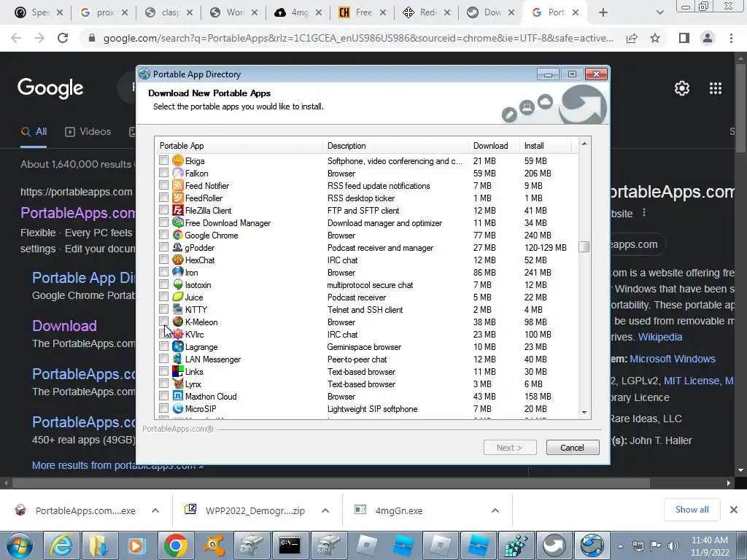Sort by Download column header
The image size is (747, 560).
(x=494, y=146)
